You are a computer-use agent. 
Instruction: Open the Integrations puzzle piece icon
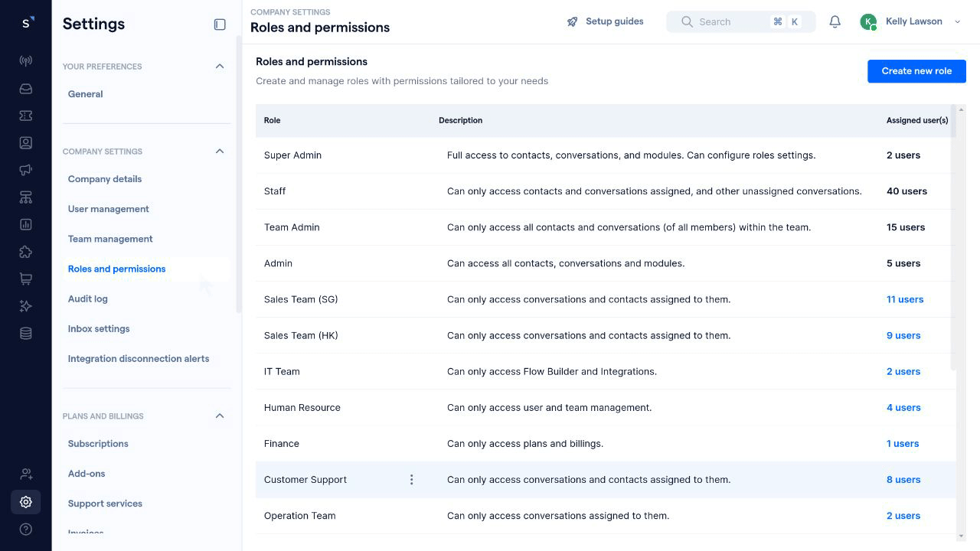point(25,251)
